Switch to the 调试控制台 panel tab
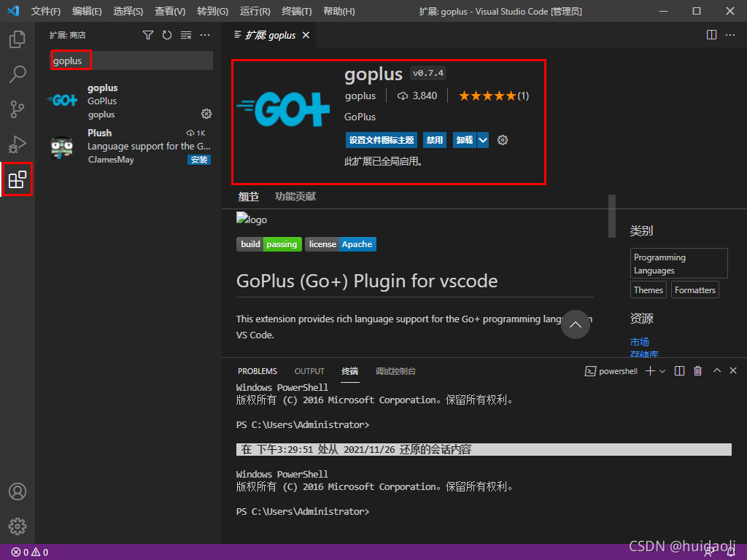 395,371
